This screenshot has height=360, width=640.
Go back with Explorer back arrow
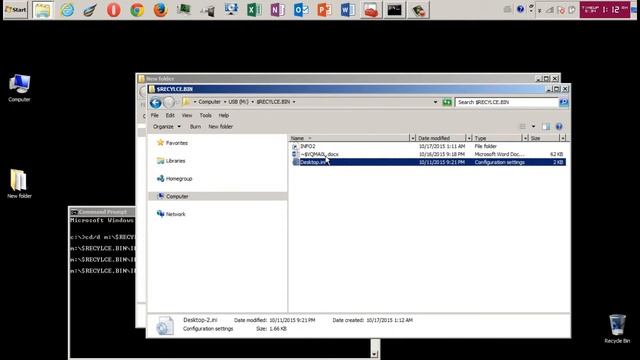(155, 102)
